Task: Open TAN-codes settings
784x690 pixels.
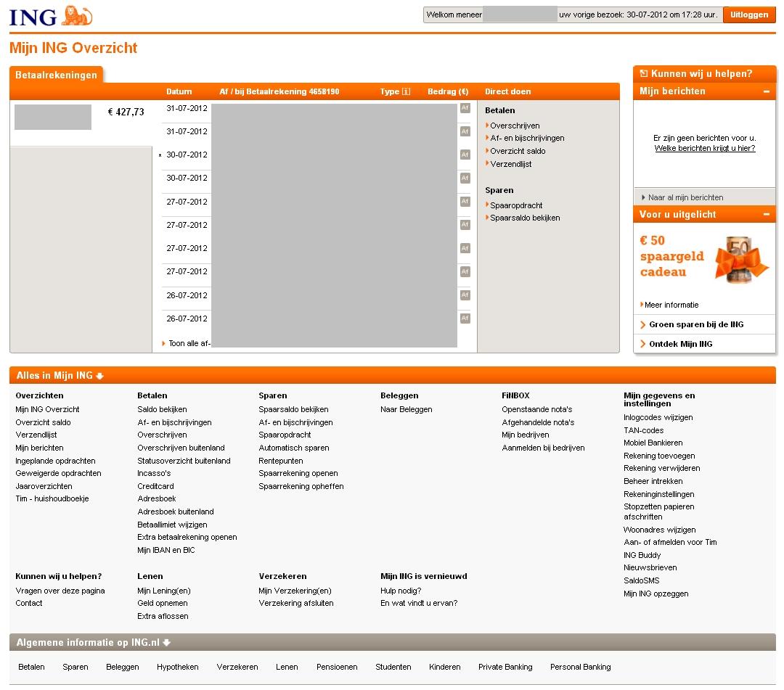Action: [x=643, y=430]
